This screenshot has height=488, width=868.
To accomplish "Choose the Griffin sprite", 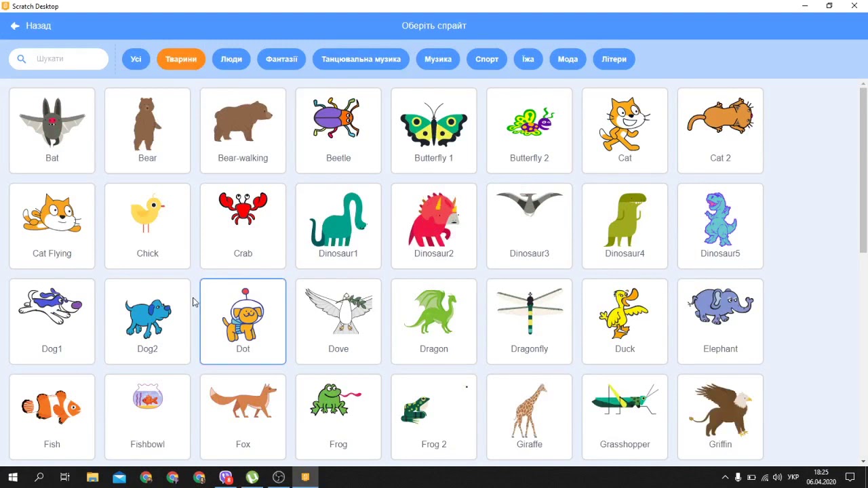I will click(x=720, y=417).
